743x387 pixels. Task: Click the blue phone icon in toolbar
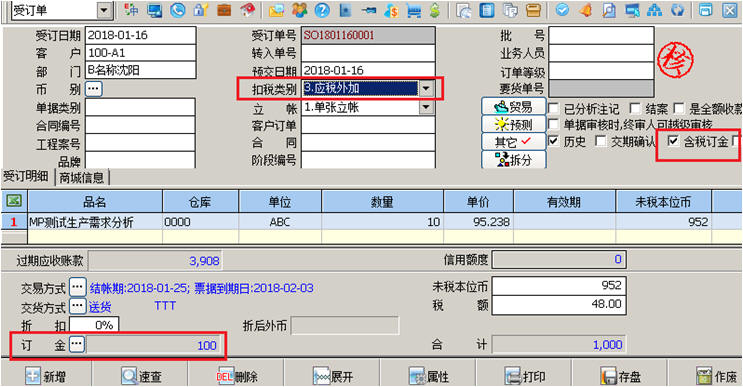[178, 10]
